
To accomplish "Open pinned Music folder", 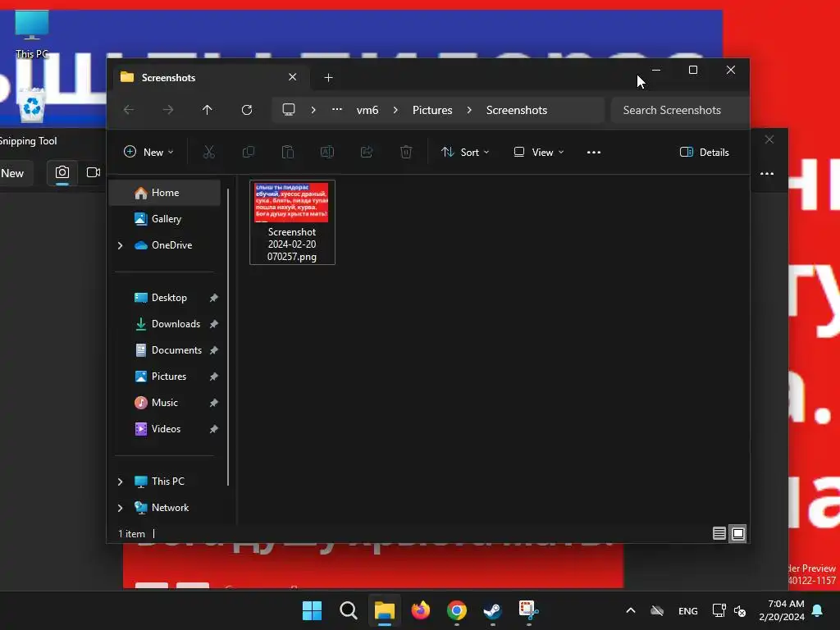I will [165, 403].
